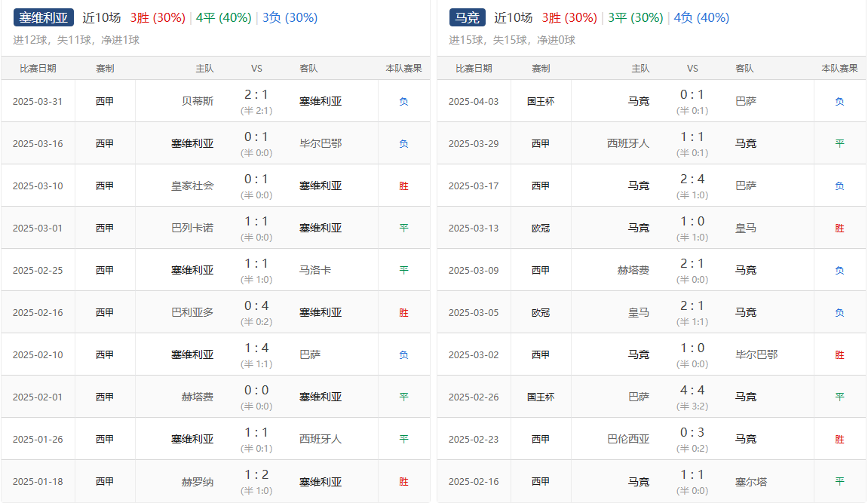Click the 塞维利亚 team badge header
The image size is (868, 503).
click(x=43, y=17)
